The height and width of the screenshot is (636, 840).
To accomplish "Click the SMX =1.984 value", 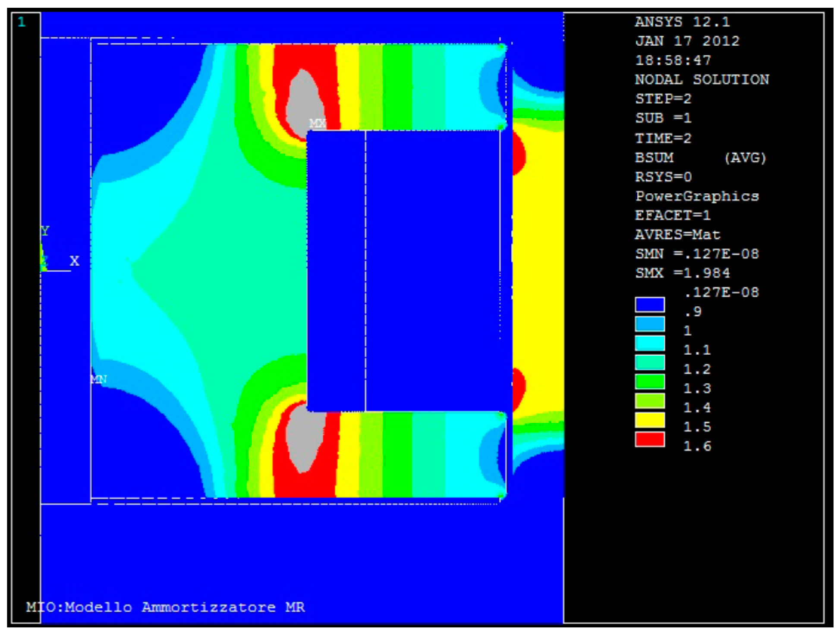I will 682,273.
